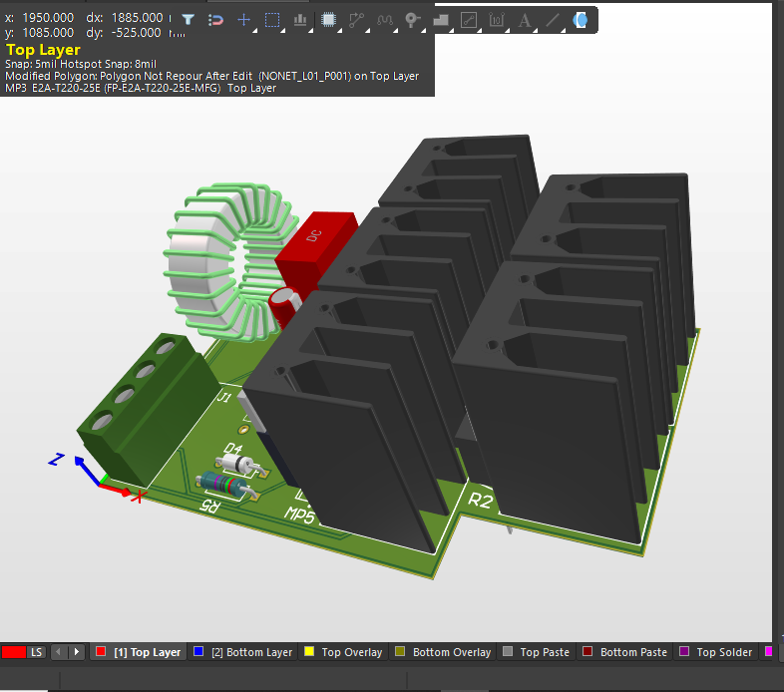Switch to the [1] Top Layer tab
Image resolution: width=784 pixels, height=692 pixels.
point(139,652)
